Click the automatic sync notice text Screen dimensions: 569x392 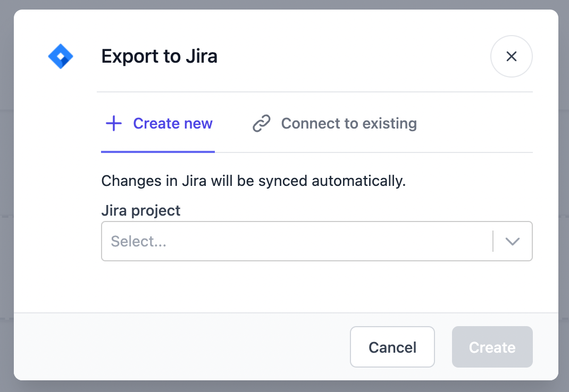click(x=254, y=181)
